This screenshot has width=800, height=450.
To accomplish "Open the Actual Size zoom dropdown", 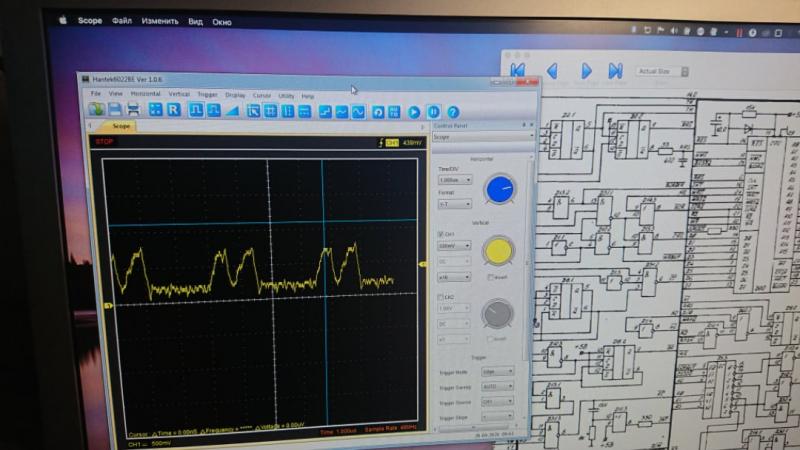I will tap(658, 72).
